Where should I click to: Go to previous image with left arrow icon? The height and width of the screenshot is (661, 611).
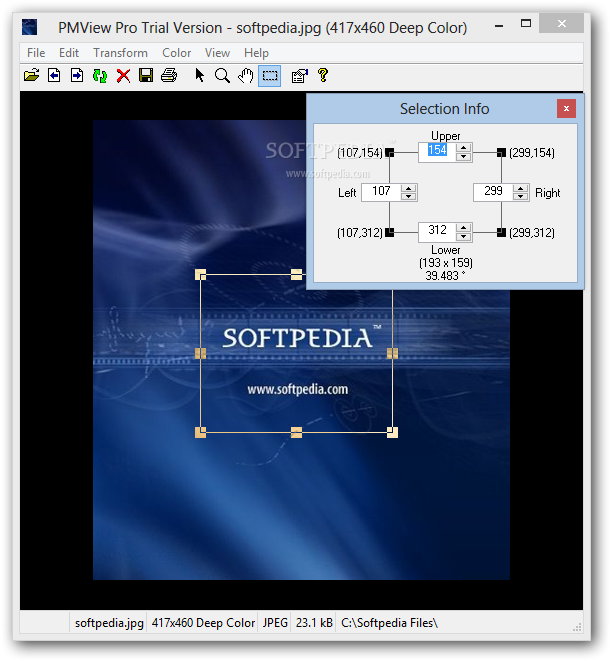pyautogui.click(x=54, y=76)
